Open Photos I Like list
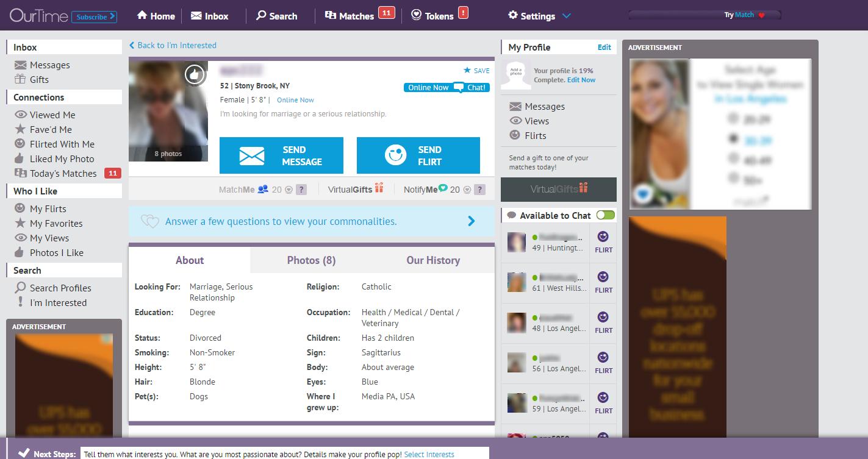This screenshot has height=459, width=868. coord(49,253)
